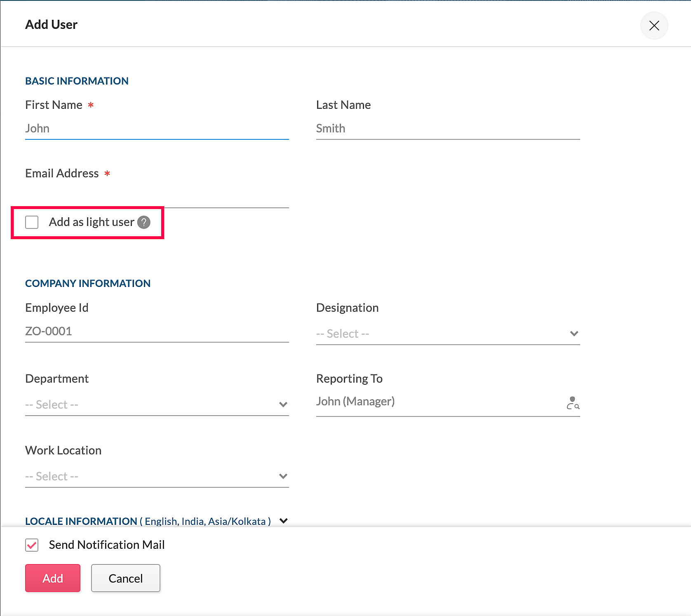Click the Locale Information heading link
The height and width of the screenshot is (616, 691).
(81, 521)
